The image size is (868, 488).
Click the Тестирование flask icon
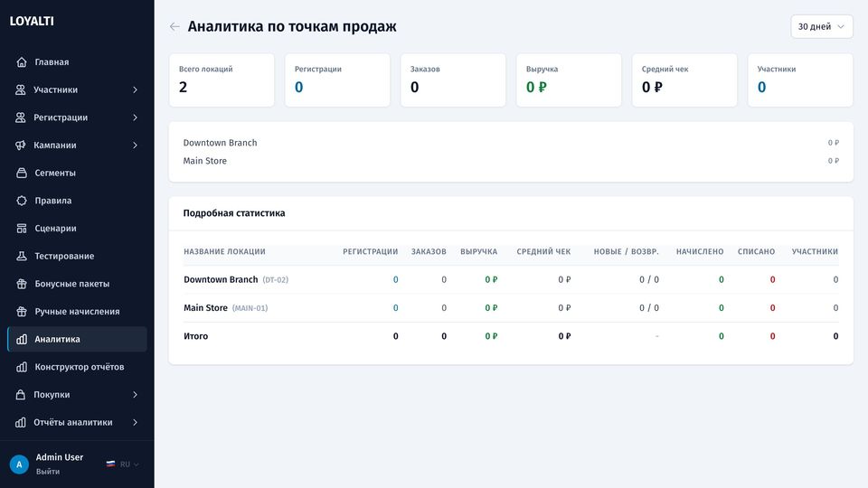(x=22, y=256)
